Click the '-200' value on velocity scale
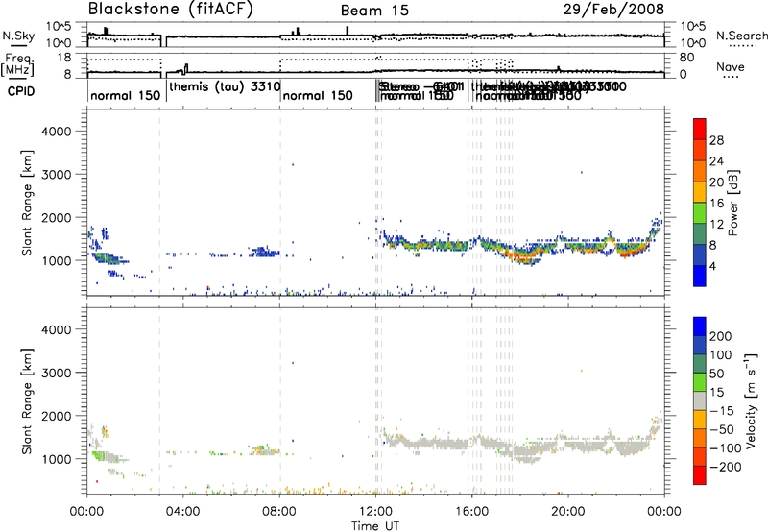 726,468
